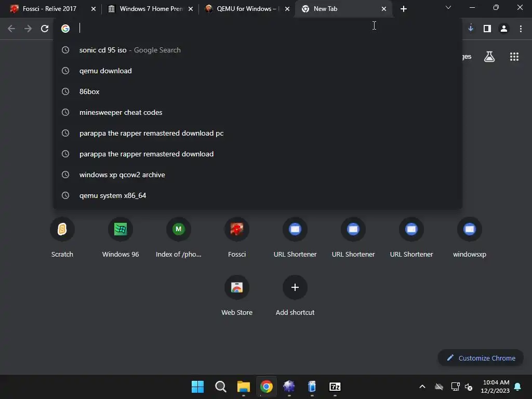The image size is (532, 399).
Task: Select 'parappa the rapper remastered download pc'
Action: tap(258, 134)
